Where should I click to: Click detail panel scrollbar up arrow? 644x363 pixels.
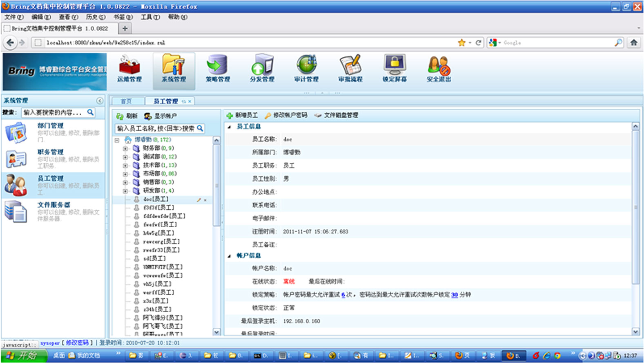pos(635,127)
